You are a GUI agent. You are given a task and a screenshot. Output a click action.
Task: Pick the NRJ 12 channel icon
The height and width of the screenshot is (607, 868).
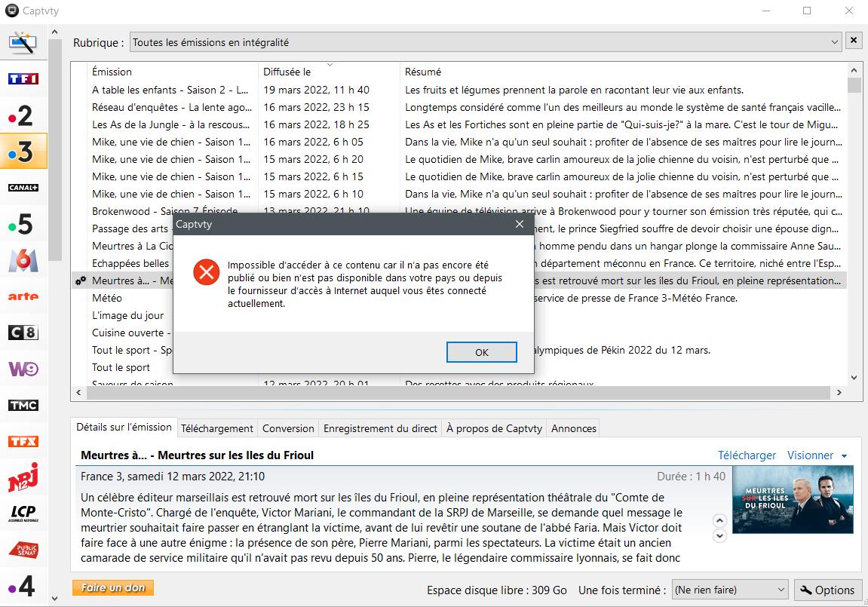click(x=23, y=477)
